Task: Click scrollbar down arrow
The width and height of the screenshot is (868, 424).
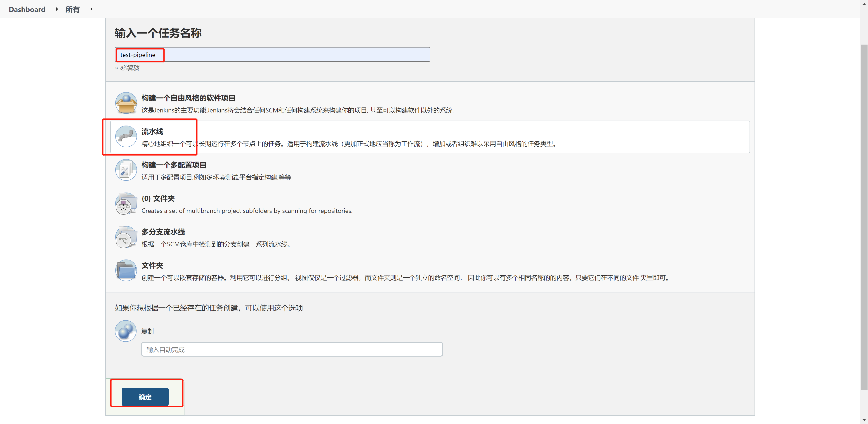Action: 864,420
